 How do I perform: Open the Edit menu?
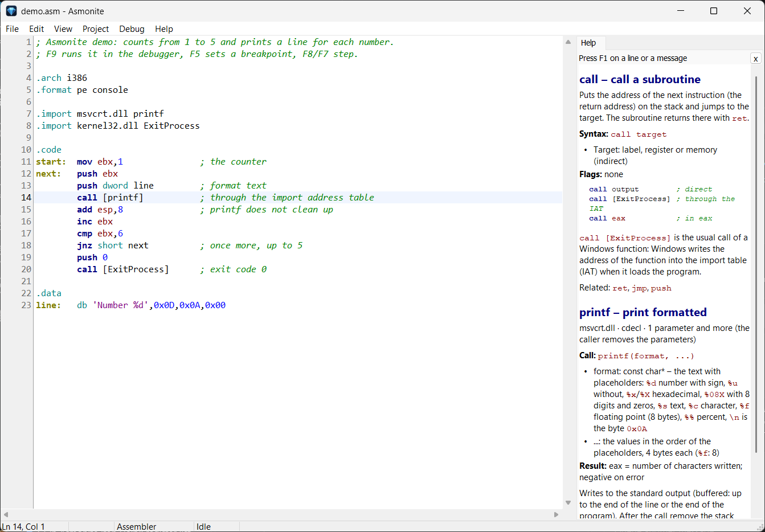pyautogui.click(x=36, y=29)
